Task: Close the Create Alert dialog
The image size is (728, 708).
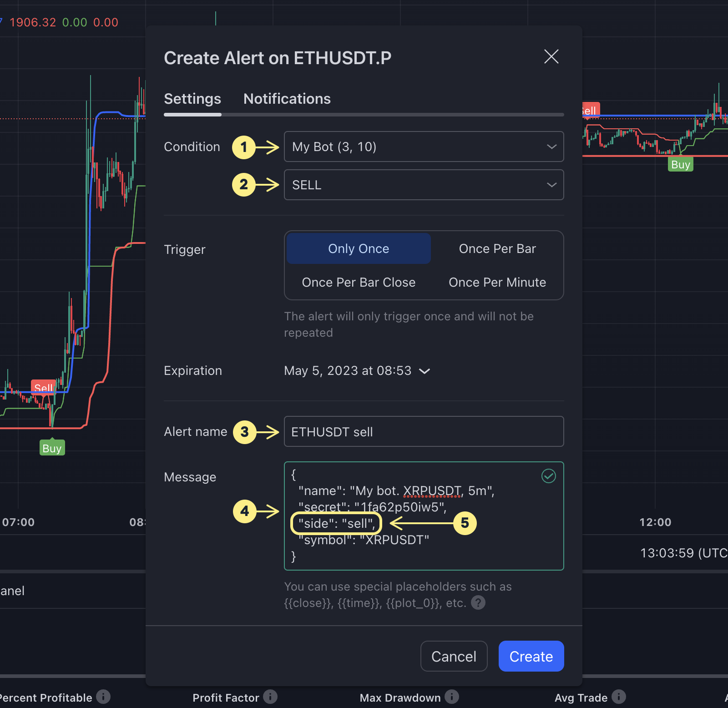Action: point(551,57)
